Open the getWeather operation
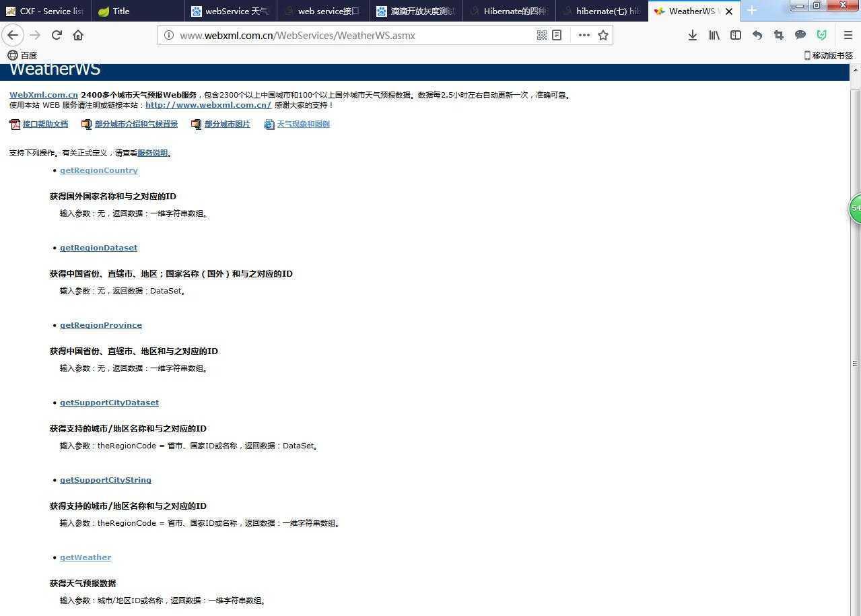861x616 pixels. 85,557
